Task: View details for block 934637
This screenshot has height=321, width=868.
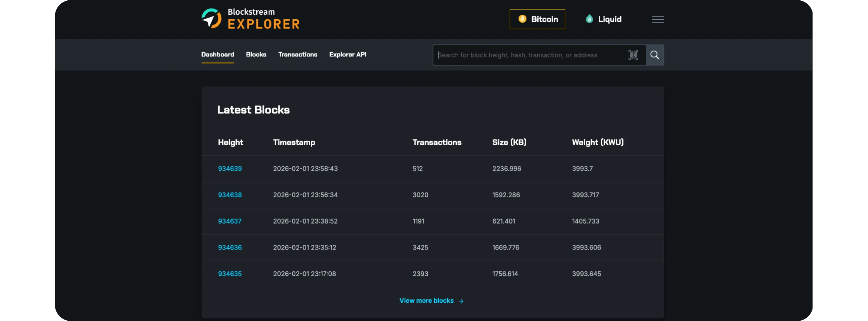Action: coord(229,221)
